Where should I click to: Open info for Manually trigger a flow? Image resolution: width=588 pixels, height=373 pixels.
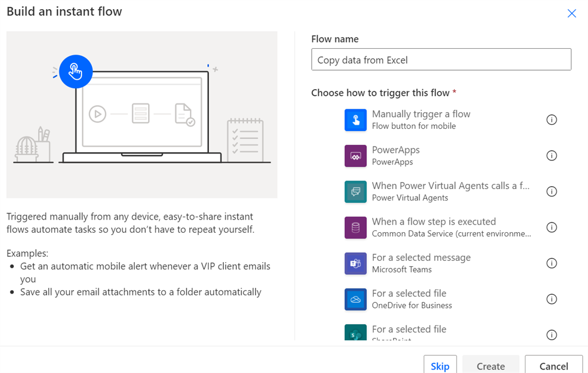tap(552, 120)
